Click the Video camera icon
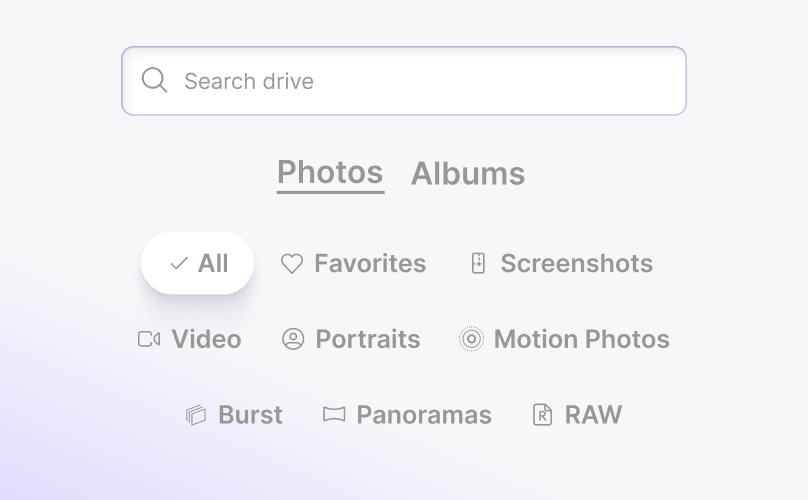Image resolution: width=808 pixels, height=500 pixels. coord(149,339)
